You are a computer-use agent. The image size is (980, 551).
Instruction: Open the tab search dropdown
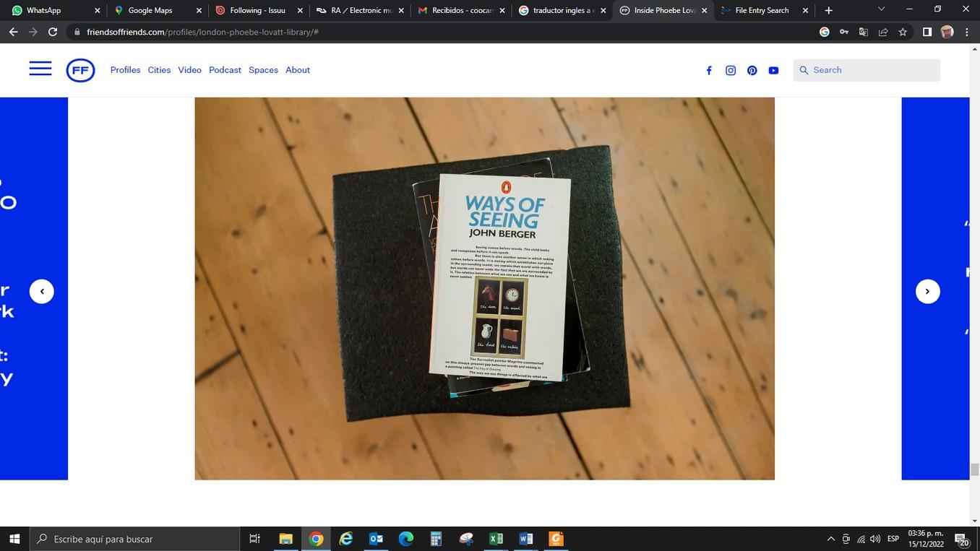[x=881, y=9]
